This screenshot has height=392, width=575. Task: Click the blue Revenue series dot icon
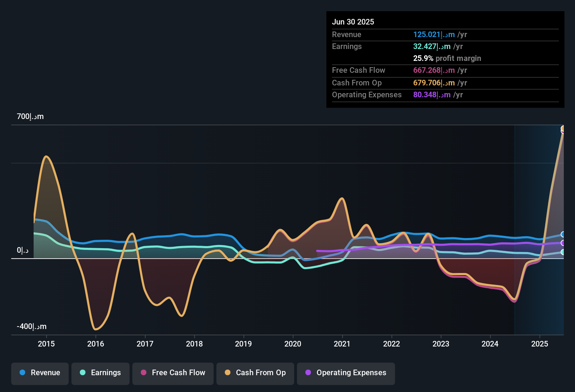pyautogui.click(x=22, y=373)
